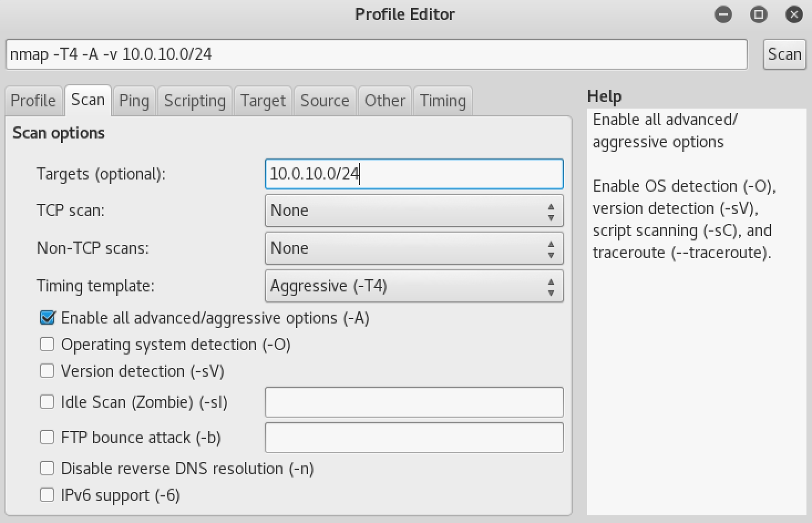Image resolution: width=812 pixels, height=523 pixels.
Task: Go to the Timing tab
Action: coord(443,101)
